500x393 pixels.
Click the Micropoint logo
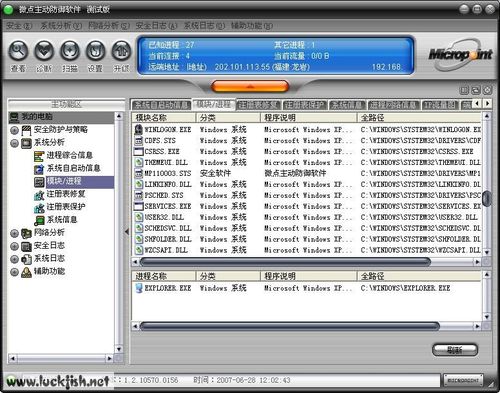[x=460, y=55]
